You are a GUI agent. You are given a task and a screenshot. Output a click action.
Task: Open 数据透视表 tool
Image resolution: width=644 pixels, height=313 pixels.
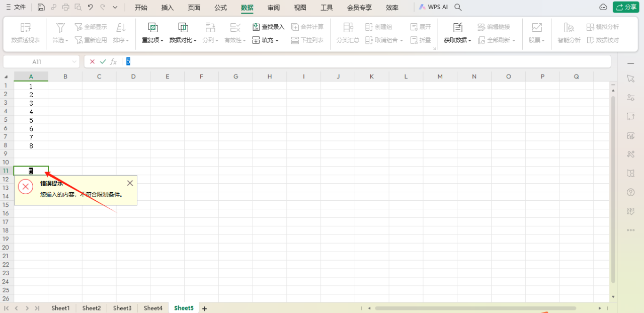(26, 33)
